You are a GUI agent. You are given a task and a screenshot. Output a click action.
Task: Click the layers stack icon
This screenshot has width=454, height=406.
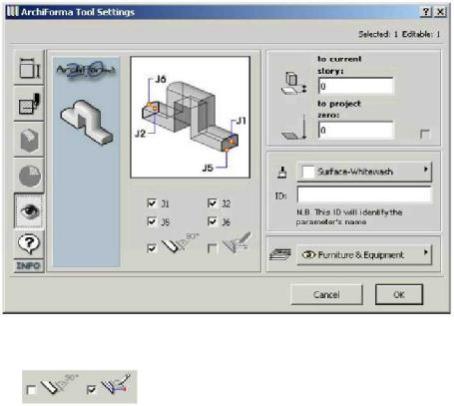tap(280, 254)
